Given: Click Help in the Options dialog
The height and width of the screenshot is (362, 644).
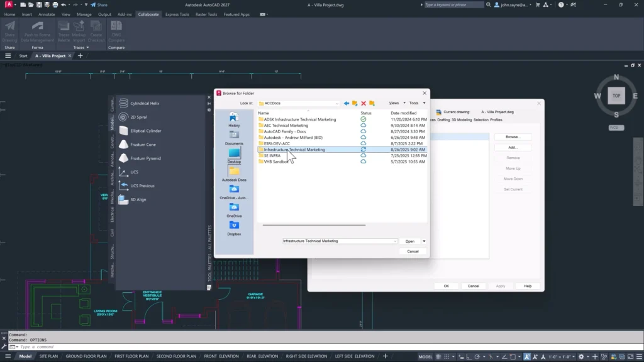Looking at the screenshot, I should pyautogui.click(x=528, y=286).
